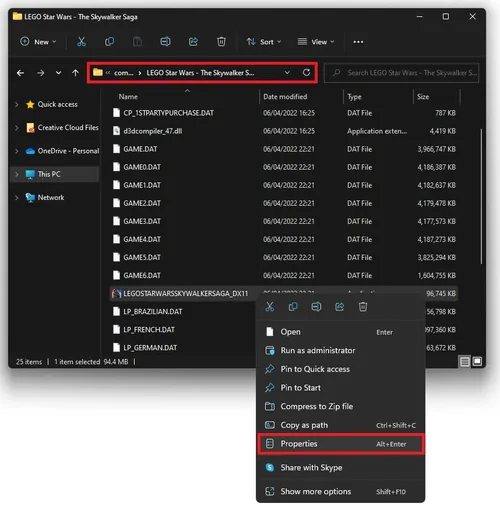Click the New button in the toolbar
The image size is (500, 510).
coord(38,42)
